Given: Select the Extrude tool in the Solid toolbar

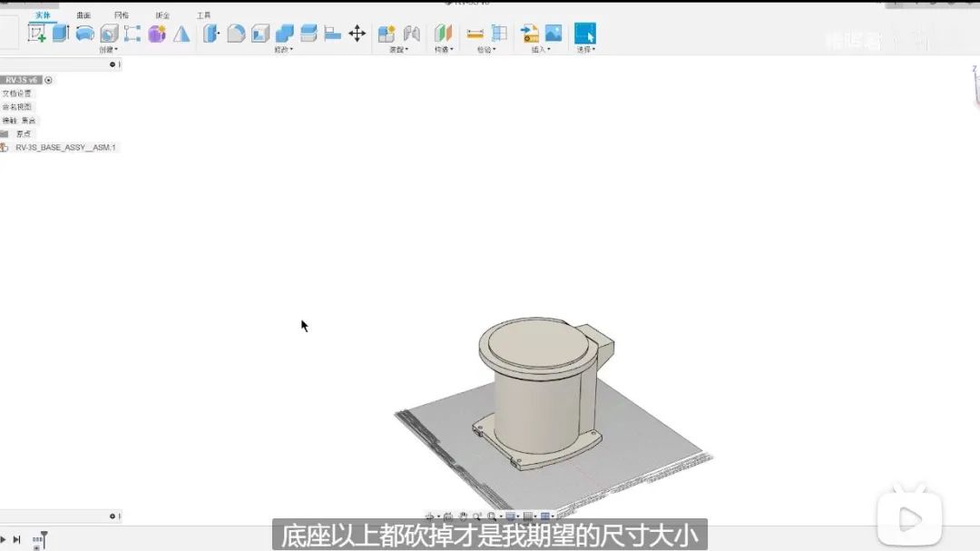Looking at the screenshot, I should coord(57,32).
